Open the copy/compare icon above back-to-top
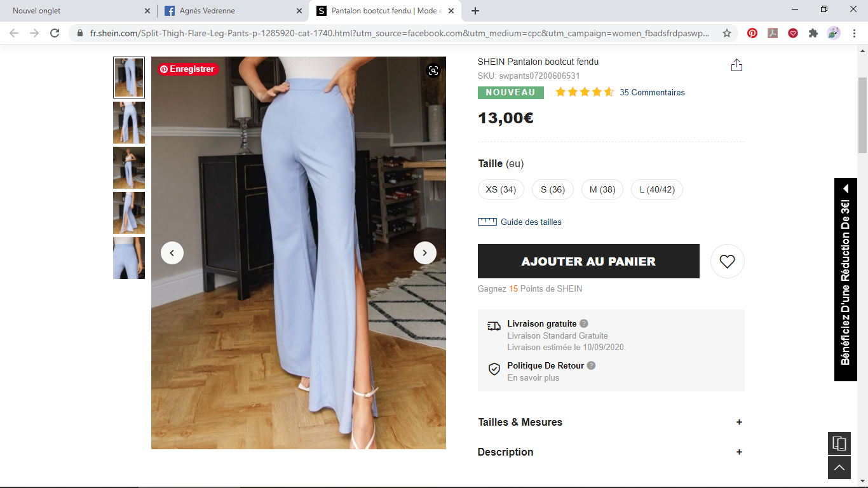 click(839, 444)
